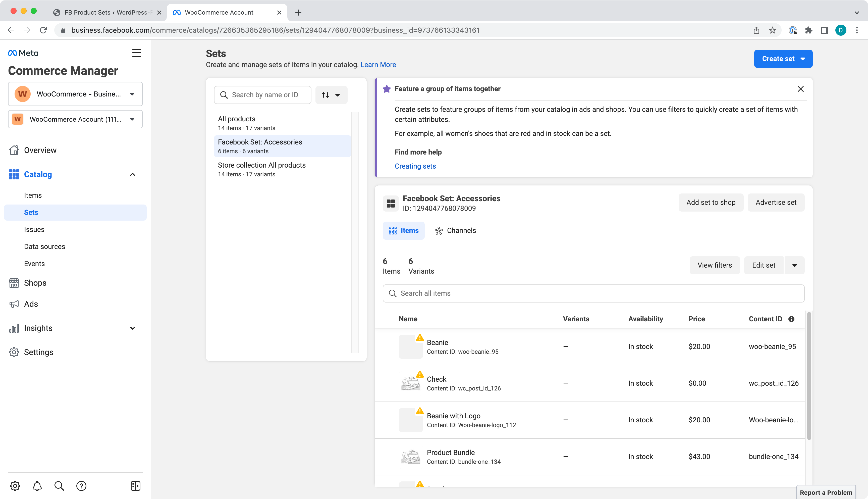Click the sidebar search magnifier icon

click(x=59, y=486)
